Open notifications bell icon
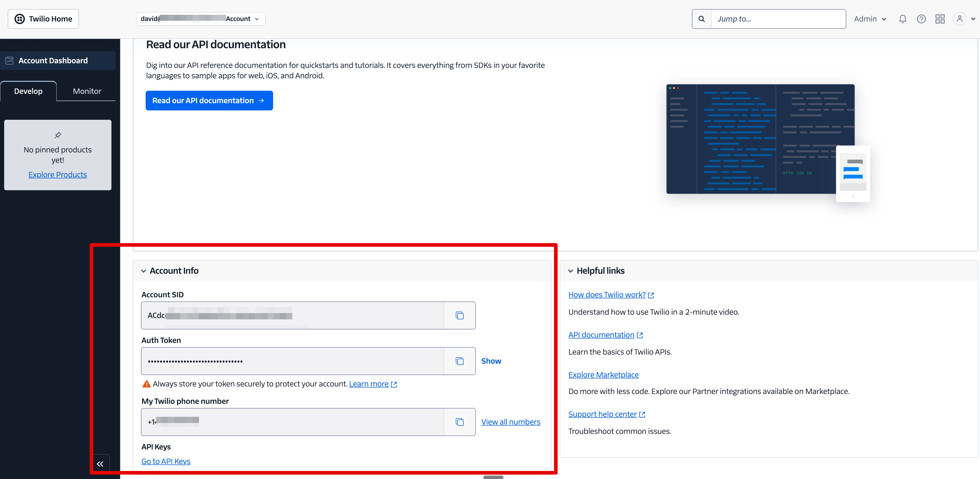This screenshot has height=479, width=980. click(x=902, y=19)
